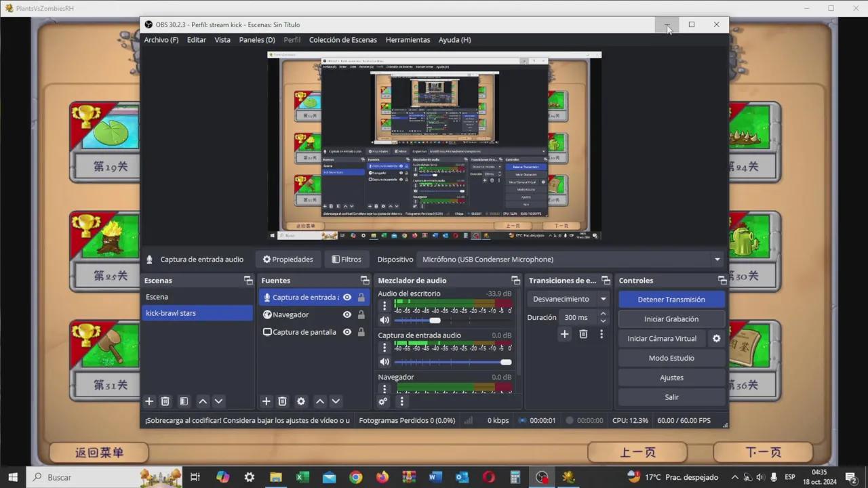Expand the Dispositivo microphone dropdown
The width and height of the screenshot is (868, 488).
(717, 260)
